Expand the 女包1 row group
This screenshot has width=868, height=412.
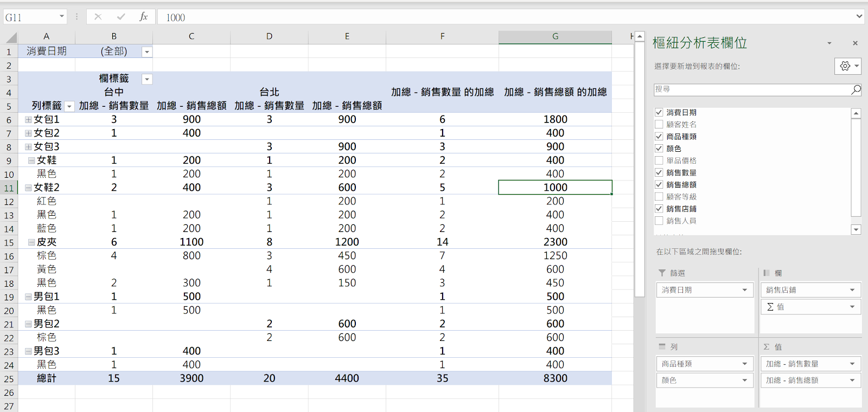click(x=28, y=119)
